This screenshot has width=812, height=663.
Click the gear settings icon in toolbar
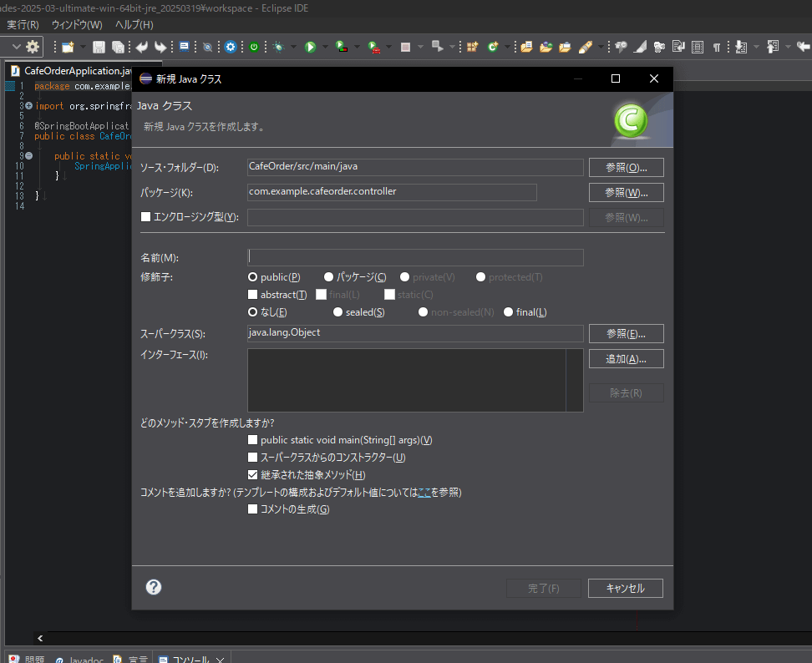33,47
